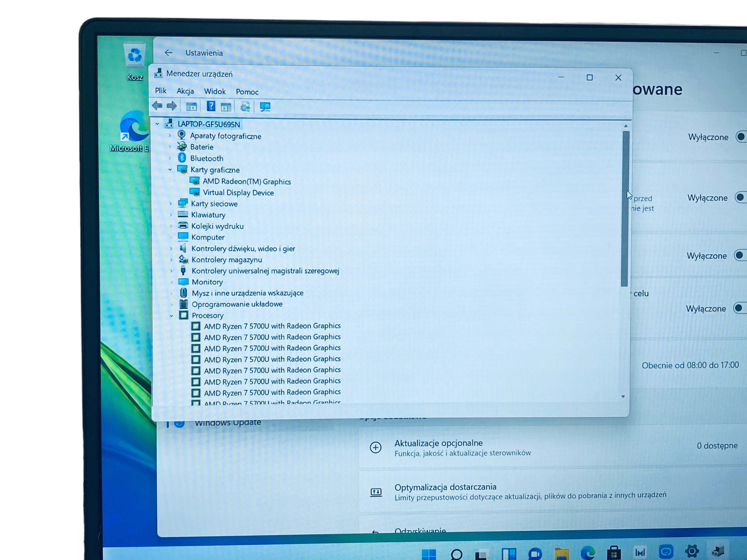Screen dimensions: 747x560
Task: Click the Optymalizacja dostarczania icon
Action: pyautogui.click(x=376, y=492)
